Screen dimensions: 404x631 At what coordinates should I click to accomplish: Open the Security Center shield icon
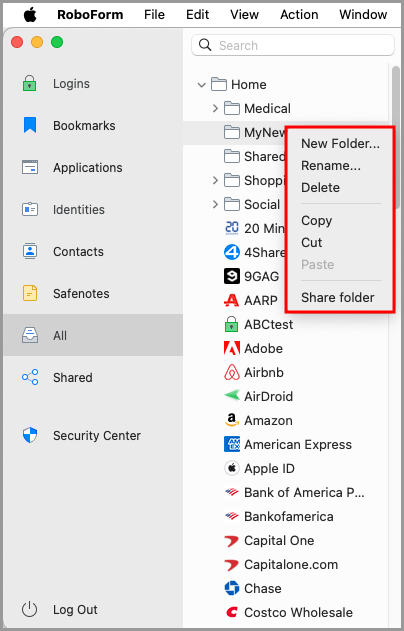(30, 435)
